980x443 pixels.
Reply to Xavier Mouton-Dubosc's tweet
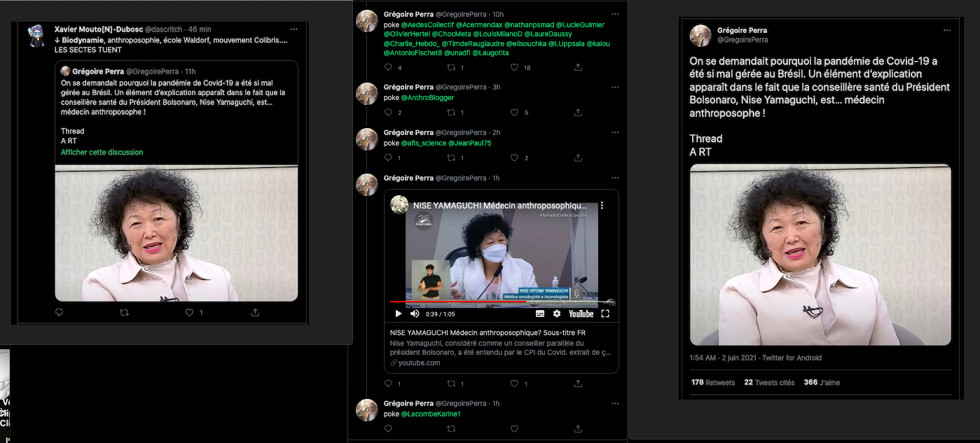59,312
